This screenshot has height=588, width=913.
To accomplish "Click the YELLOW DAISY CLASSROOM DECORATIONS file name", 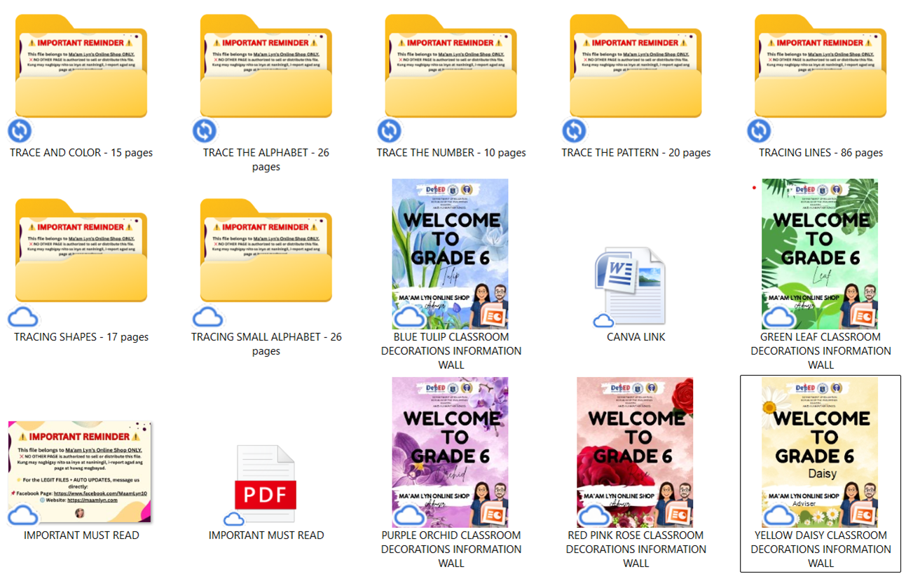I will 821,549.
